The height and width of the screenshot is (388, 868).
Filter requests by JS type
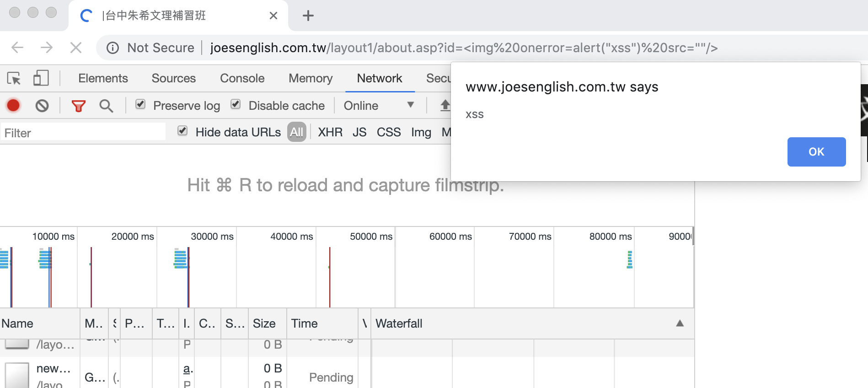click(359, 132)
